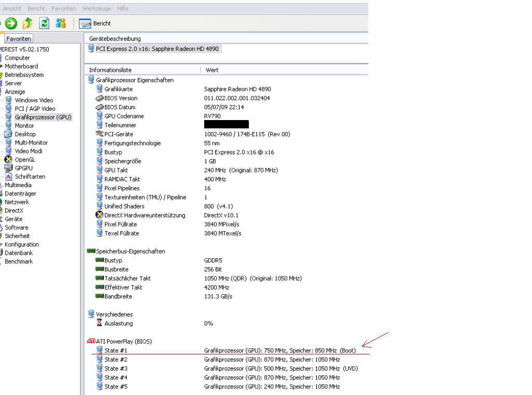Select Grafikprozessor (GPU) tree item

[x=43, y=117]
